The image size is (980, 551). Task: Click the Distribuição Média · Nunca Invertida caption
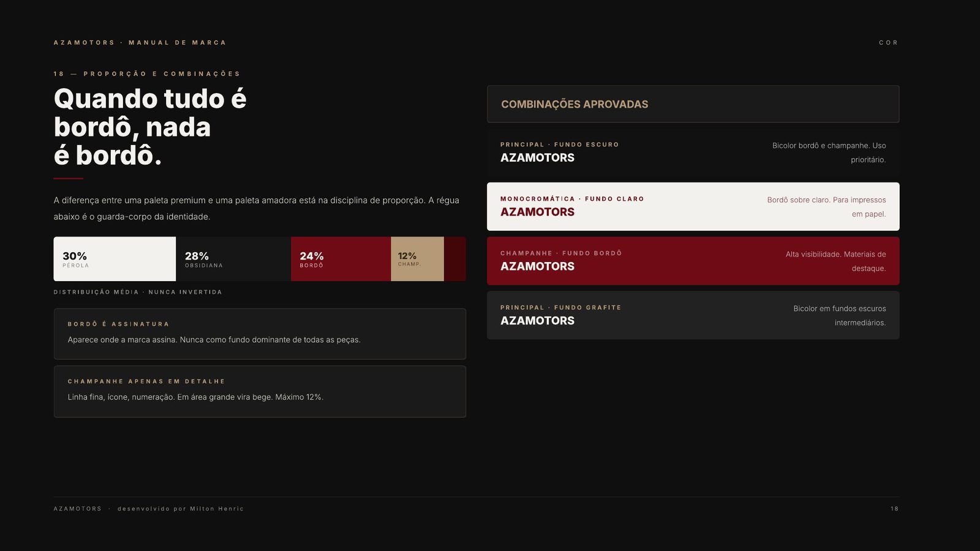138,292
